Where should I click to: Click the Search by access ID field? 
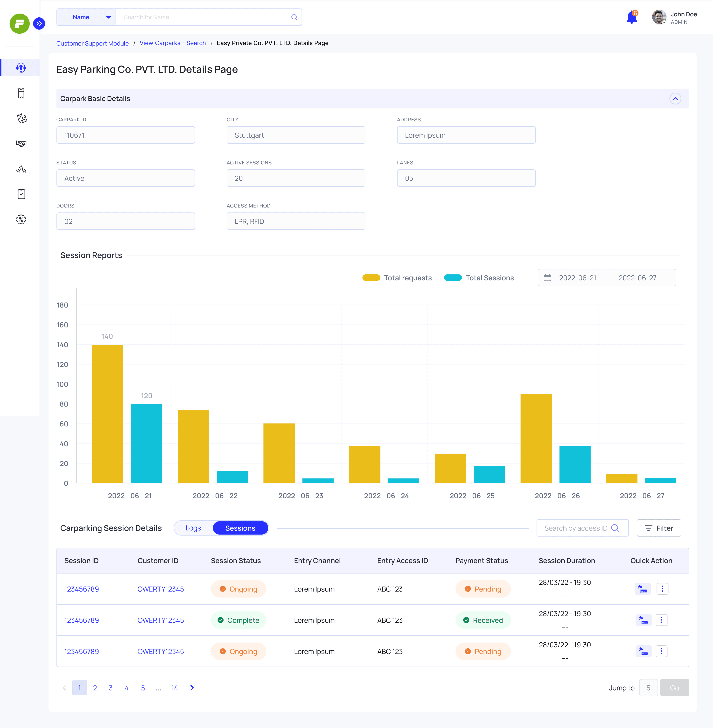pyautogui.click(x=583, y=528)
